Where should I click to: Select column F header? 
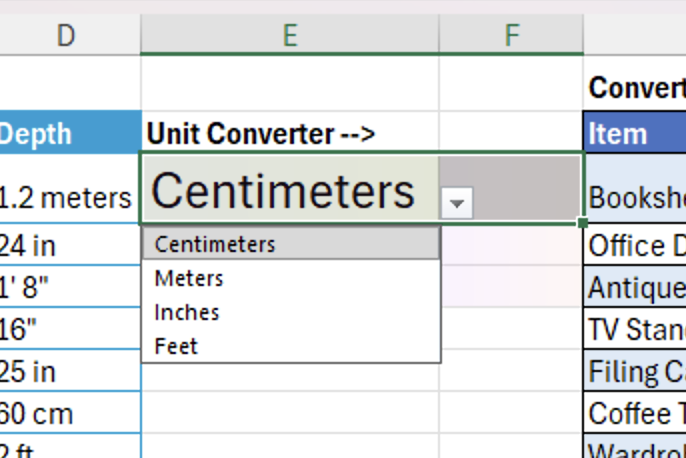click(x=511, y=35)
